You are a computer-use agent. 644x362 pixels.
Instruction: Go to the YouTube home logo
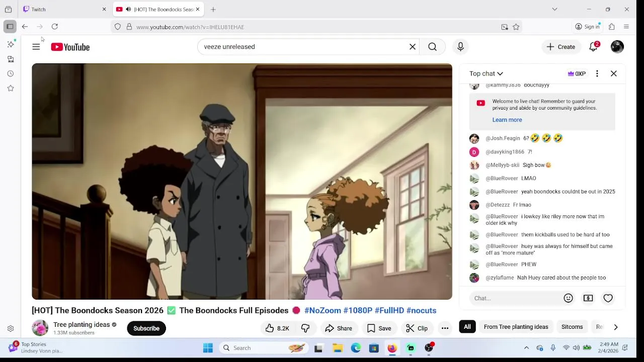click(70, 47)
